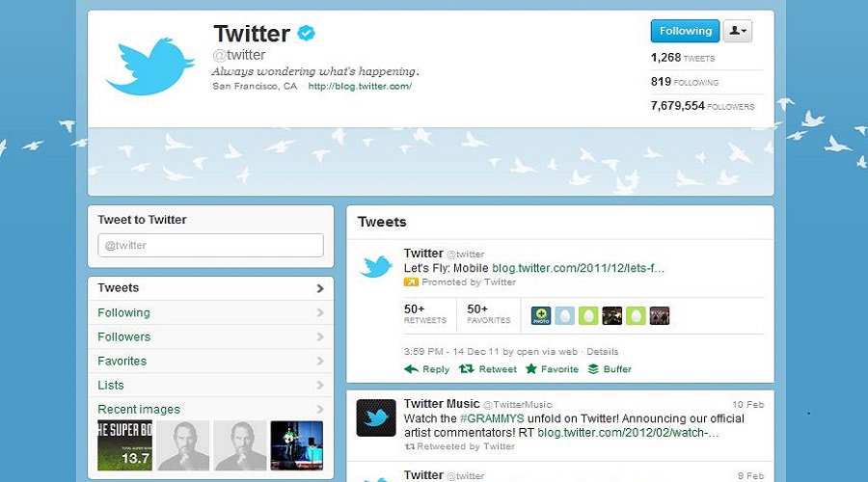This screenshot has width=868, height=482.
Task: Click the Retweet icon under the promoted tweet
Action: (467, 368)
